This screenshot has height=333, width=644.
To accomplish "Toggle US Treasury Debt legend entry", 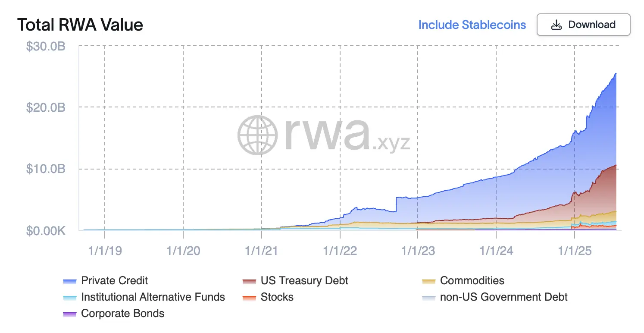I will click(x=304, y=281).
